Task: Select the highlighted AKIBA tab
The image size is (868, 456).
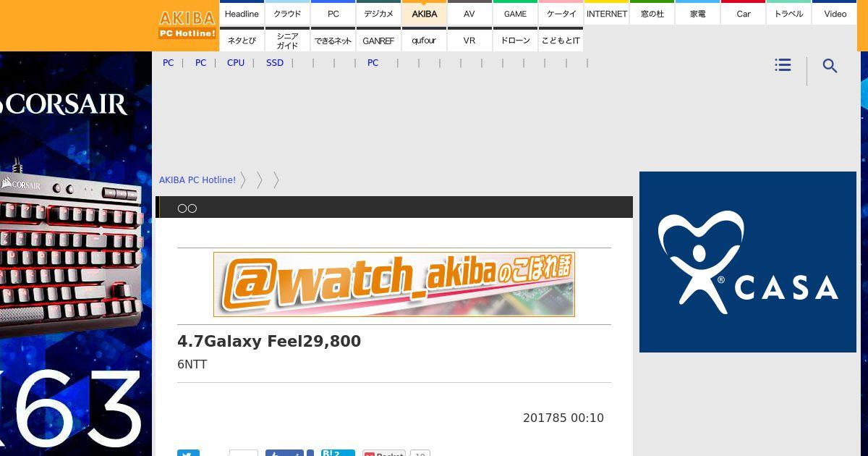Action: click(424, 13)
